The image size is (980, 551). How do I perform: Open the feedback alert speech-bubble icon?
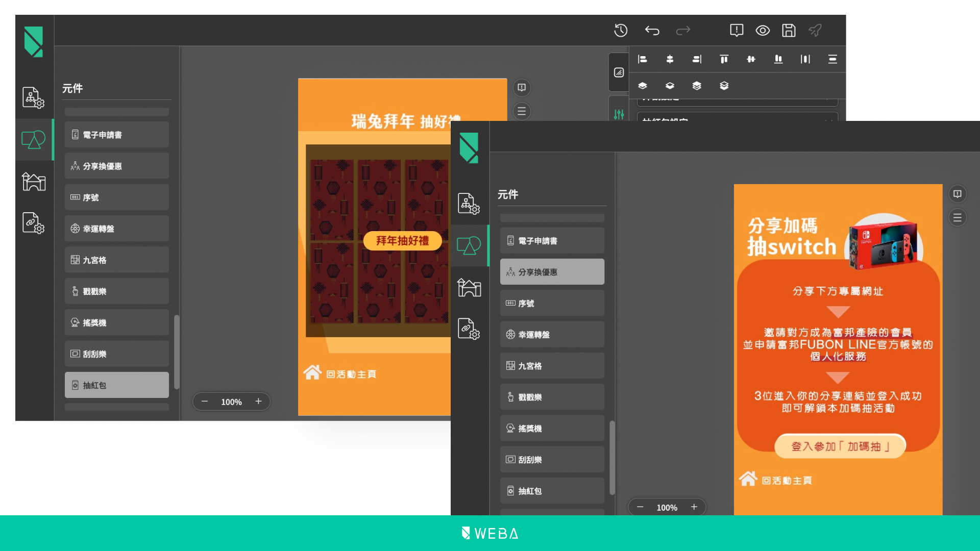(737, 31)
